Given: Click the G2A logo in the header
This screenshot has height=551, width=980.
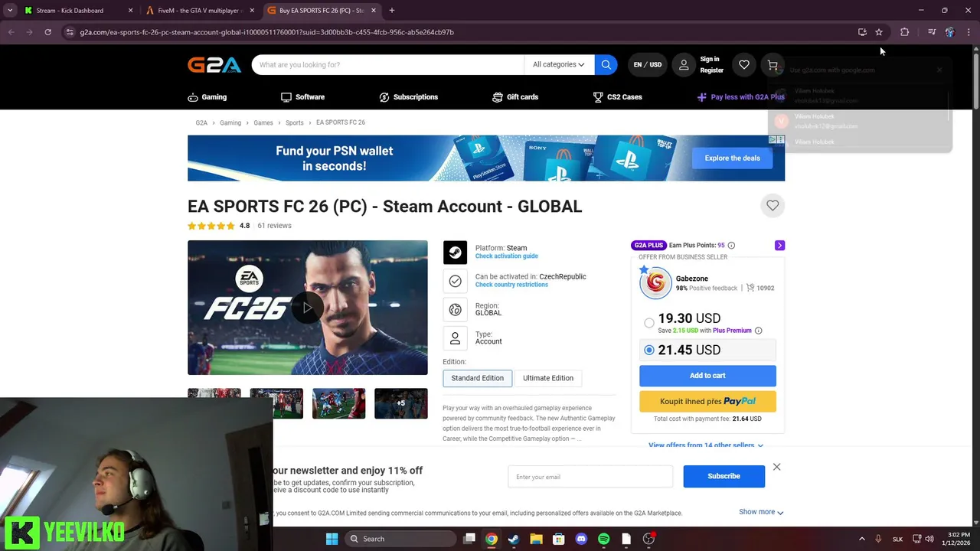Looking at the screenshot, I should (214, 65).
